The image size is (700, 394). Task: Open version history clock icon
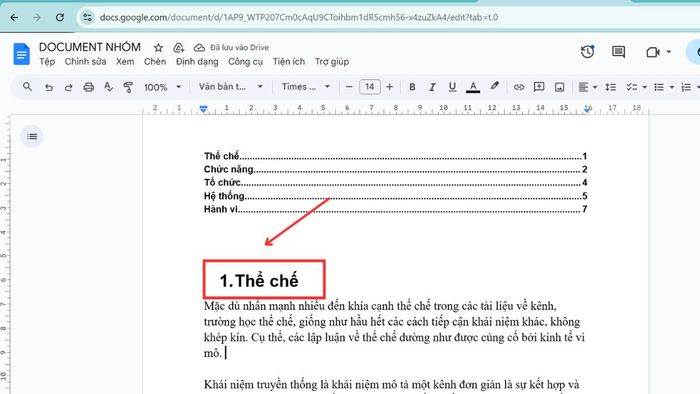pyautogui.click(x=587, y=52)
